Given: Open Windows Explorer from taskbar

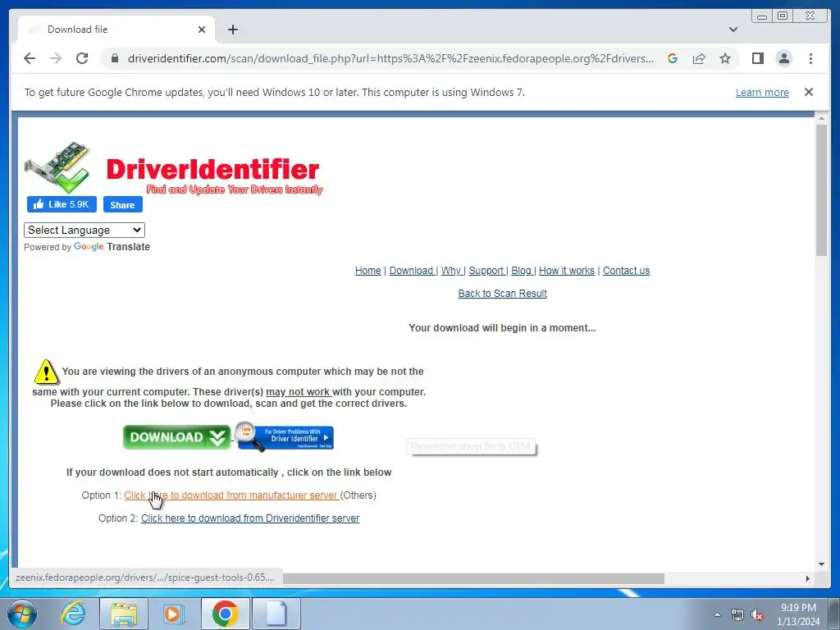Looking at the screenshot, I should (124, 614).
